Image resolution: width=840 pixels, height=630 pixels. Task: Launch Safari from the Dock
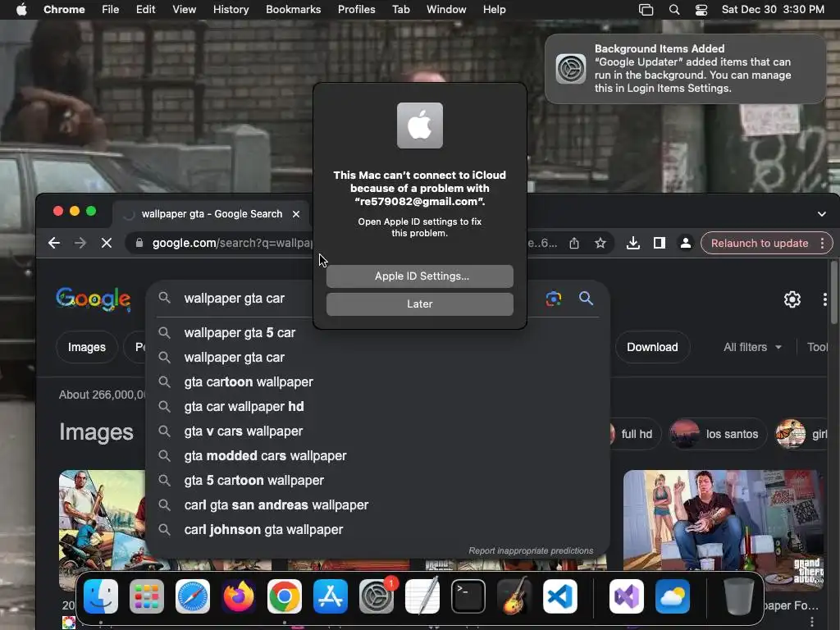[192, 596]
